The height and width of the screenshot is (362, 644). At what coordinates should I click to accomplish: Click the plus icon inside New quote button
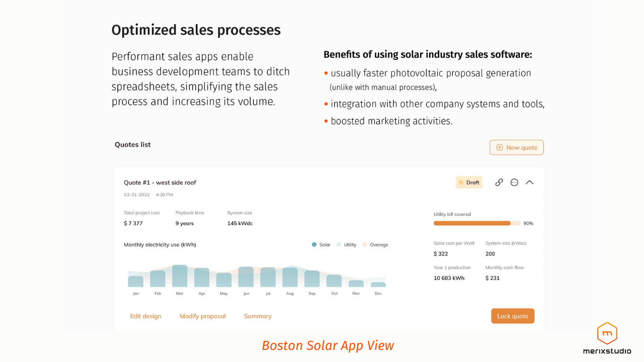[x=500, y=147]
